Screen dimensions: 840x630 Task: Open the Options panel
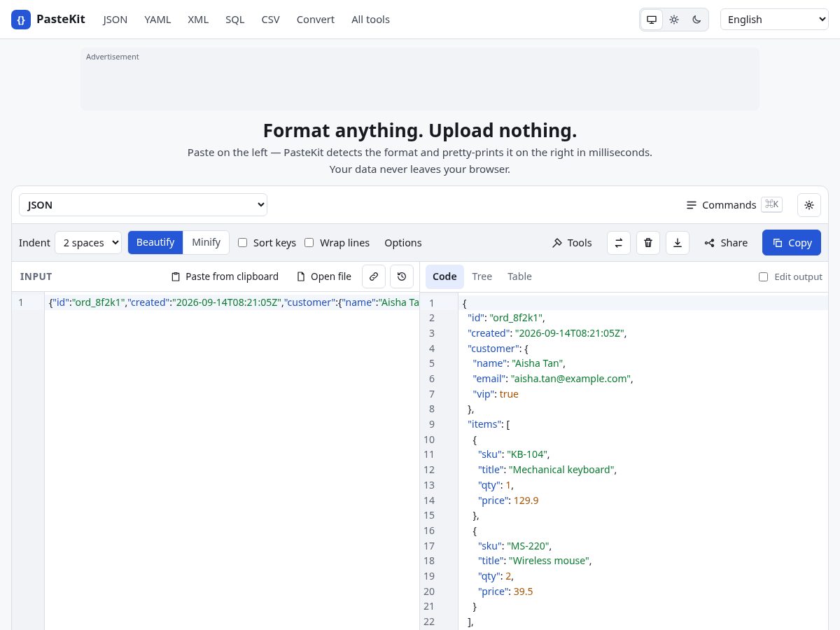403,243
